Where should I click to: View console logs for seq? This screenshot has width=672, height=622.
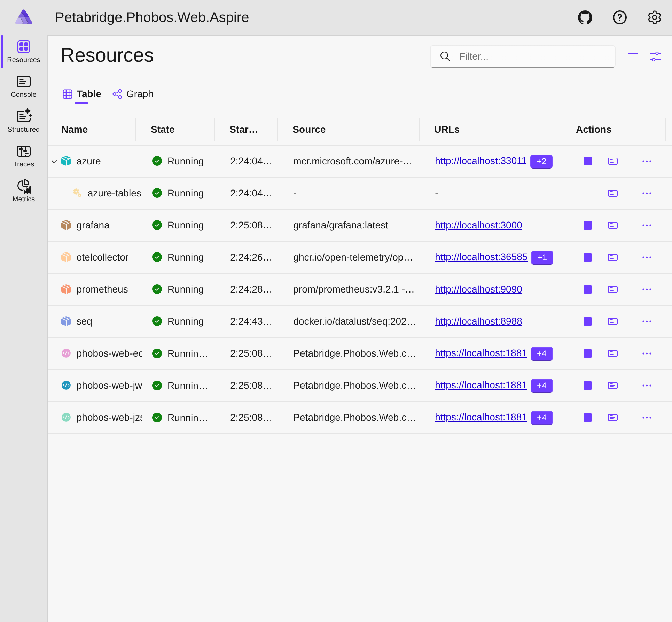[x=613, y=321]
